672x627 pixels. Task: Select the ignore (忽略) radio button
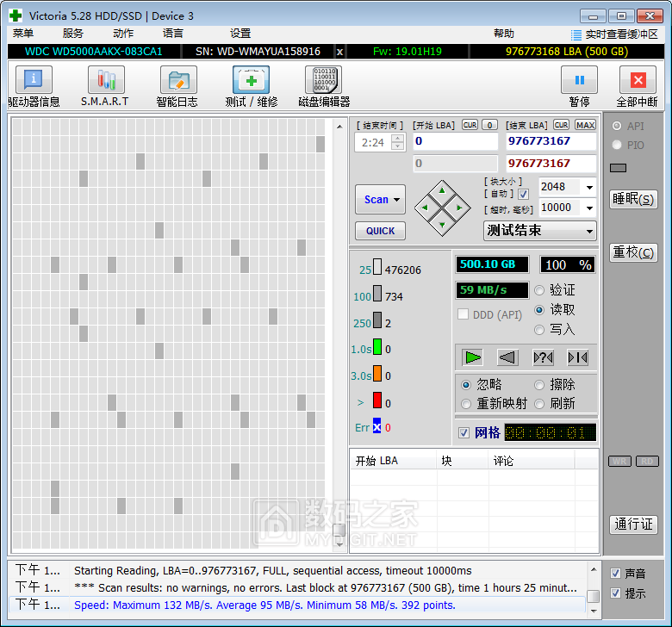tap(466, 385)
